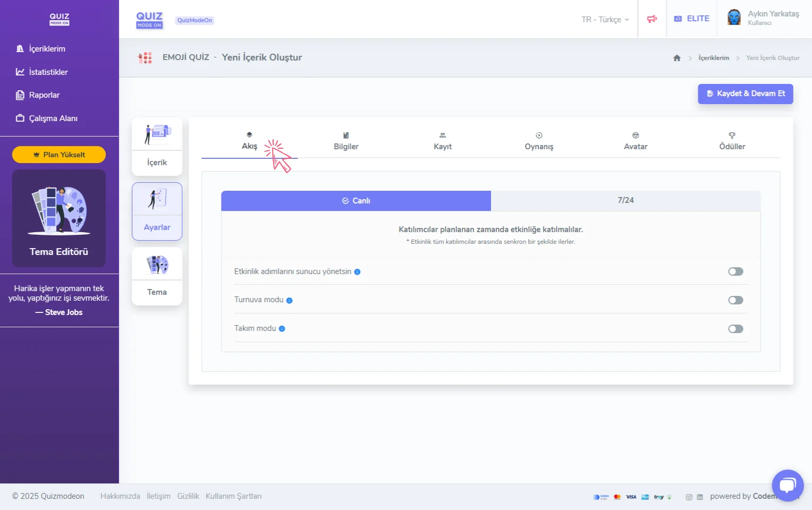Switch to the Oynanış tab
Image resolution: width=812 pixels, height=510 pixels.
(x=539, y=141)
